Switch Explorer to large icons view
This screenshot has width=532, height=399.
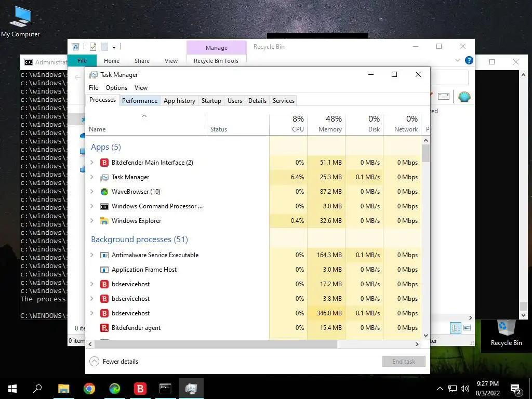467,328
